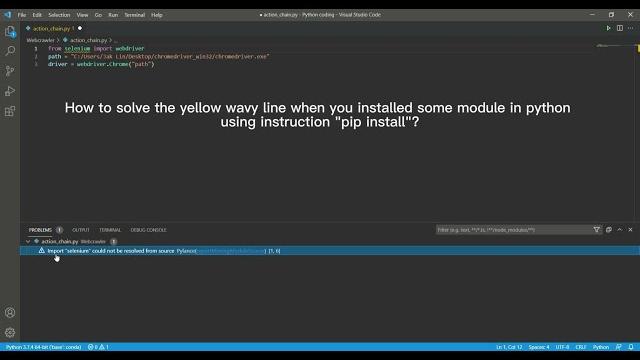Change indentation via Spaces: 4
Screen dimensions: 640x360
539,347
